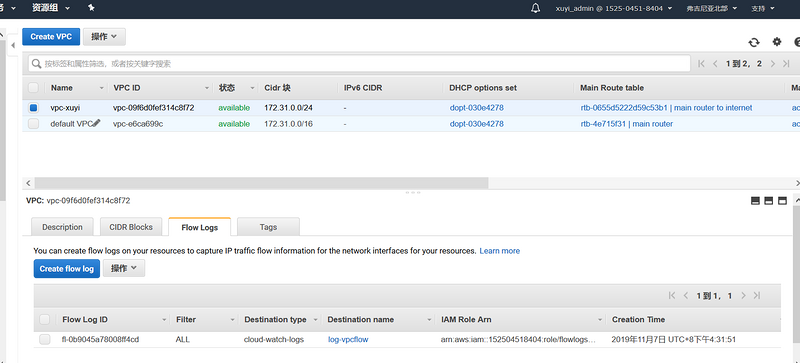
Task: Open the region selector dropdown
Action: click(x=712, y=8)
